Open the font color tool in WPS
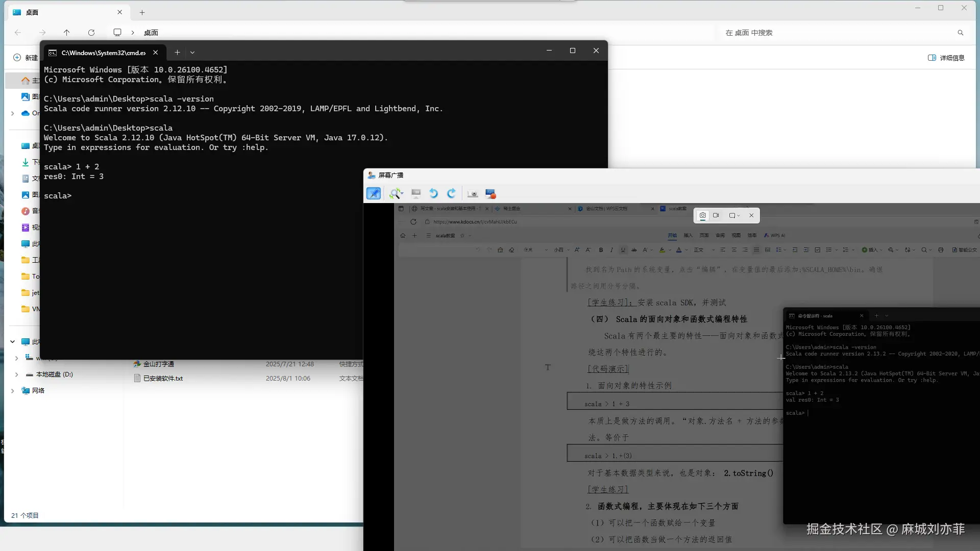 pyautogui.click(x=679, y=250)
